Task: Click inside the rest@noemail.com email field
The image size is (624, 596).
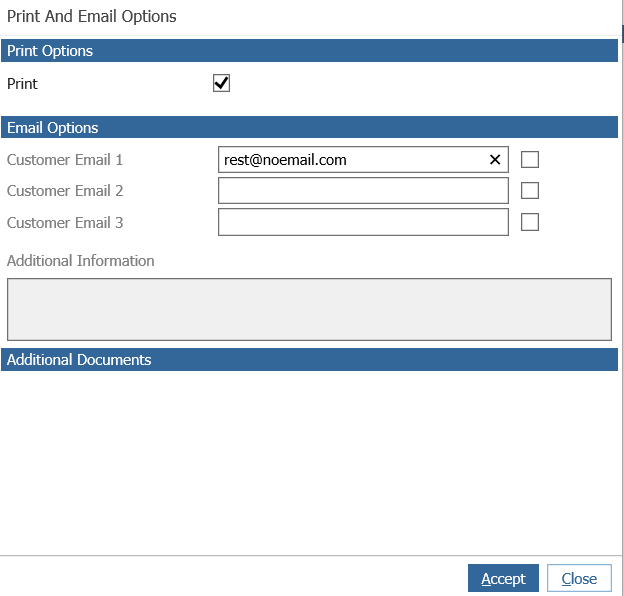Action: point(354,160)
